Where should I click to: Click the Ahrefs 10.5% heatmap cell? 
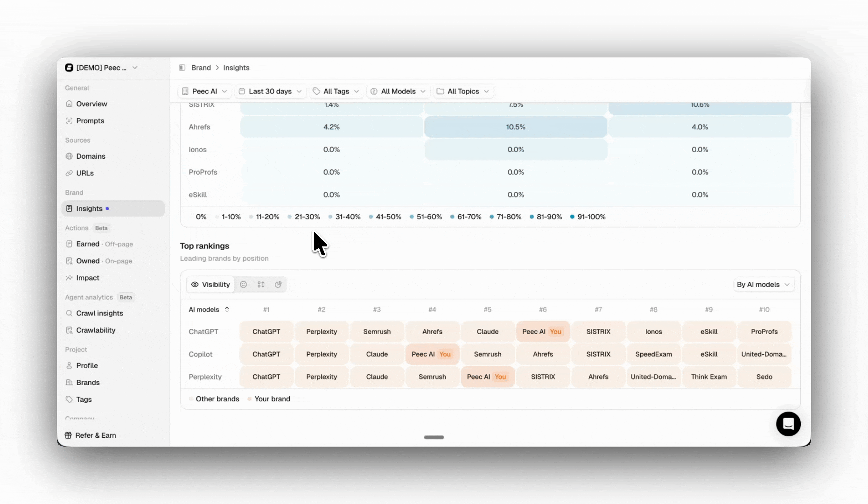click(x=516, y=127)
